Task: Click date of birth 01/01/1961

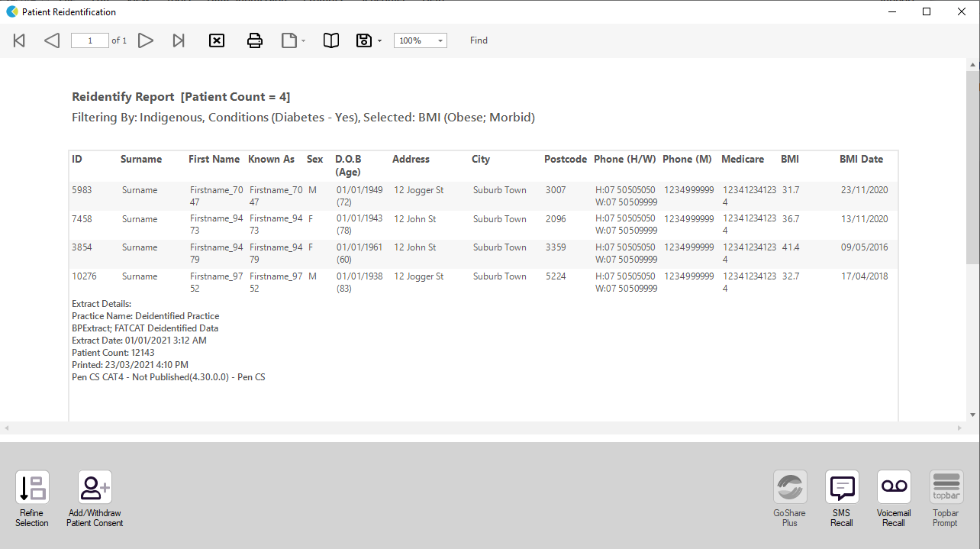Action: coord(359,247)
